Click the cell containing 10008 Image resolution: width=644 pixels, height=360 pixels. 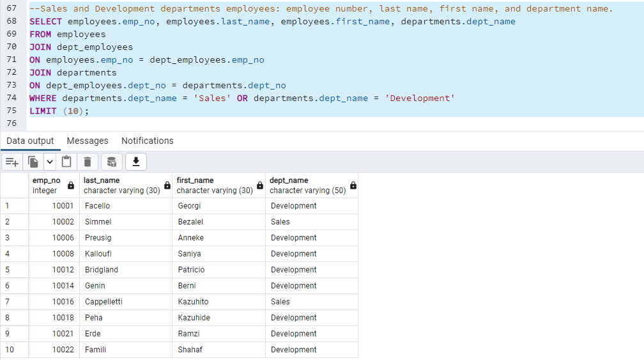(x=54, y=254)
